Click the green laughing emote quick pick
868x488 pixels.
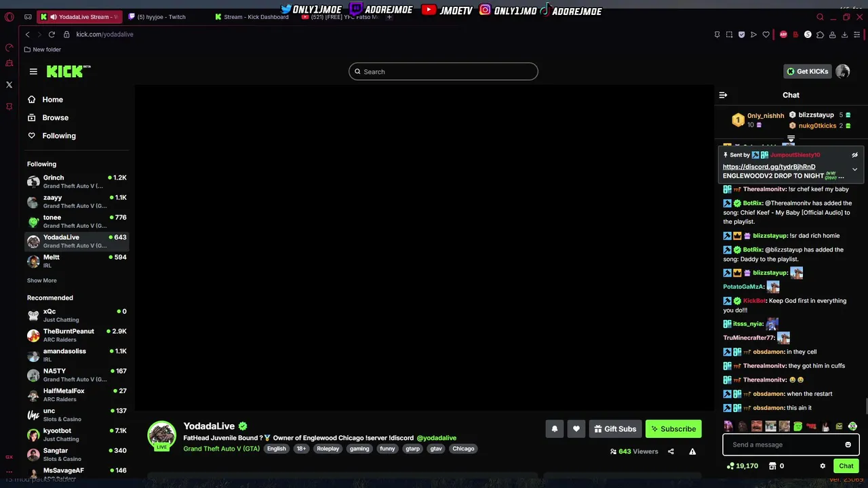pyautogui.click(x=797, y=426)
